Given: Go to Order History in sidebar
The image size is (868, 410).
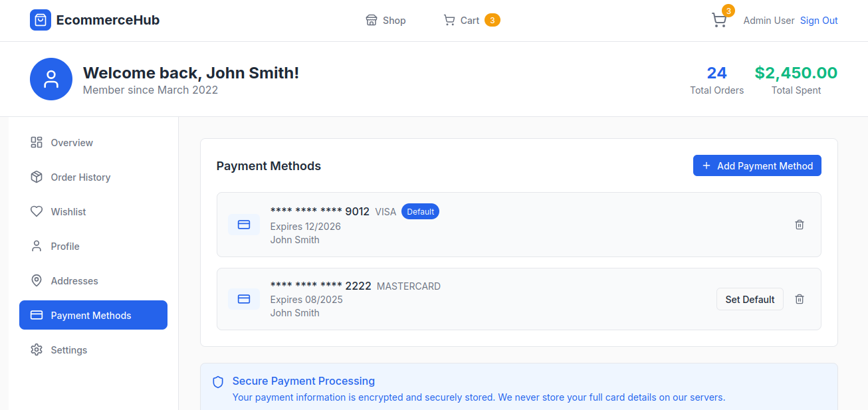Looking at the screenshot, I should 80,177.
